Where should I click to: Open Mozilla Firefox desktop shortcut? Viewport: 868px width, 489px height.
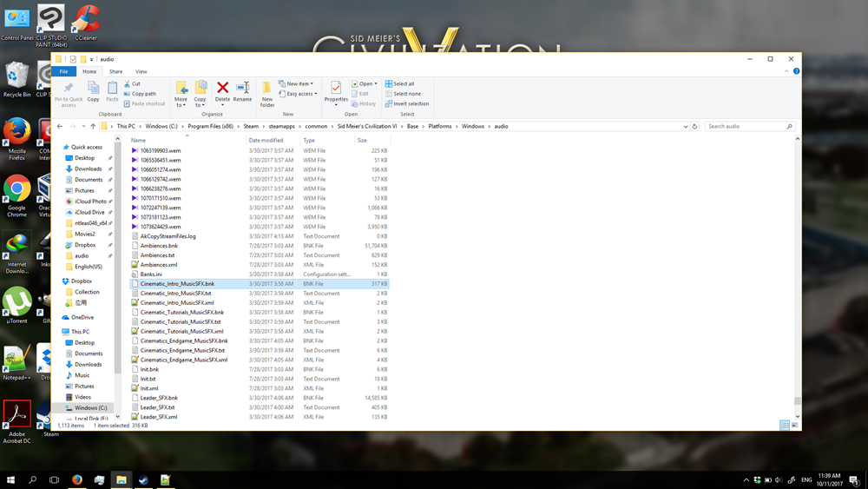coord(17,138)
